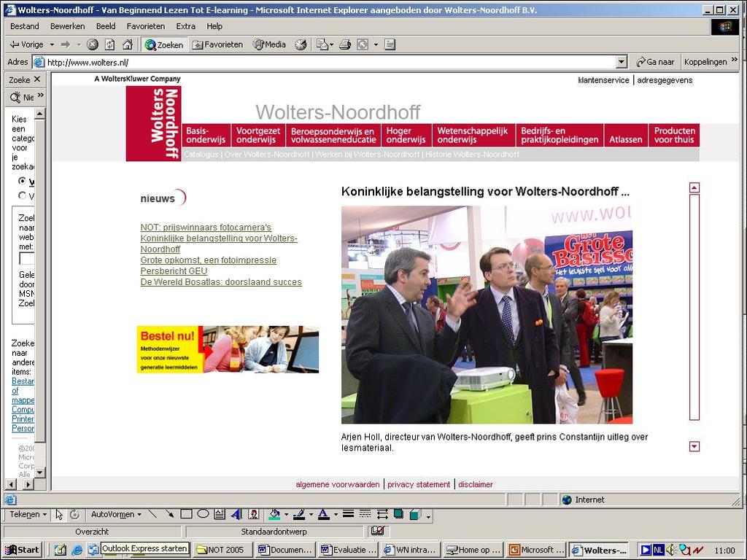The height and width of the screenshot is (560, 747).
Task: Open De Wereld Bosatlas: doorslaand succes link
Action: point(221,282)
